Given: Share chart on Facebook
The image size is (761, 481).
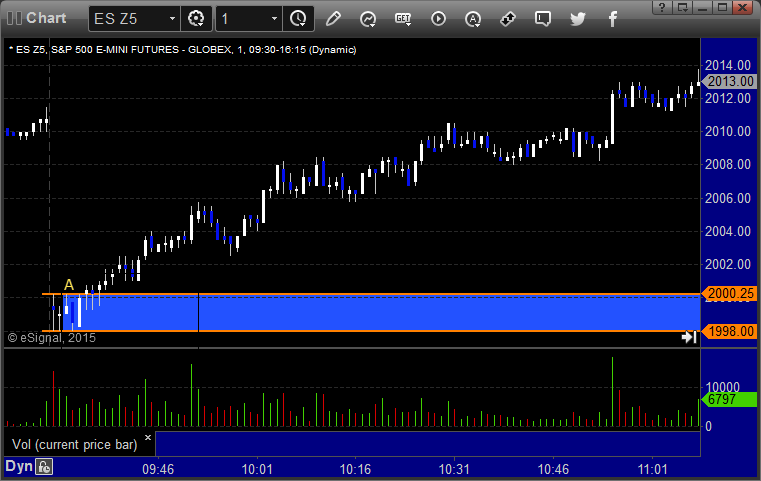Looking at the screenshot, I should pos(611,18).
